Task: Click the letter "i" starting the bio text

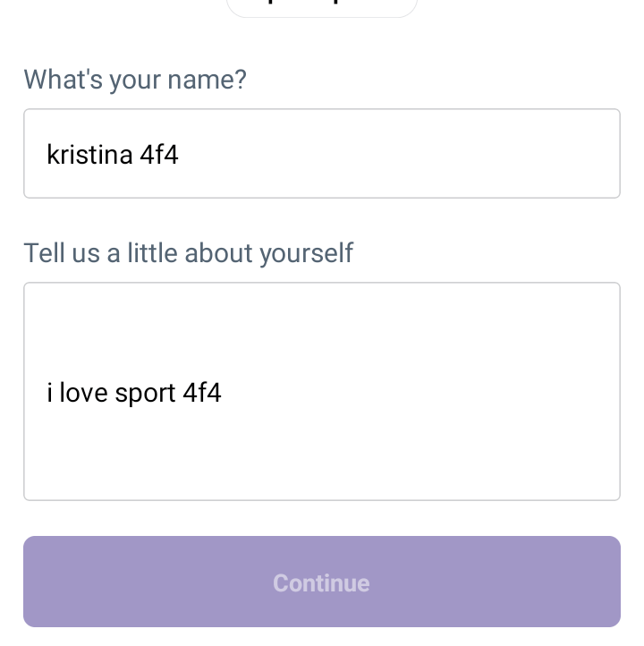Action: click(x=50, y=393)
